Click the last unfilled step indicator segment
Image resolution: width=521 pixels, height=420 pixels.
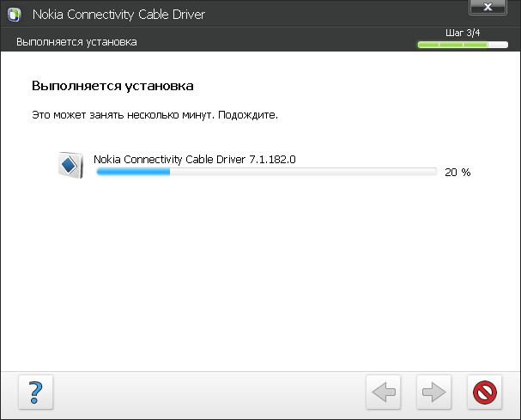[498, 44]
